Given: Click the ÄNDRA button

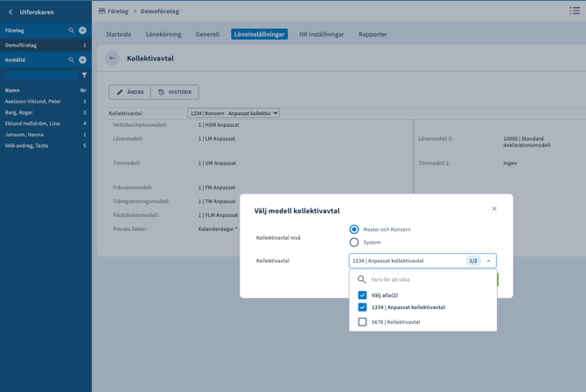Looking at the screenshot, I should click(x=130, y=92).
